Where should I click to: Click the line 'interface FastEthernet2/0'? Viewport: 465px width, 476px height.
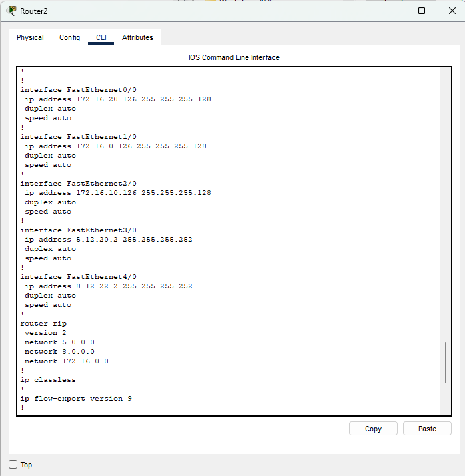(x=78, y=184)
